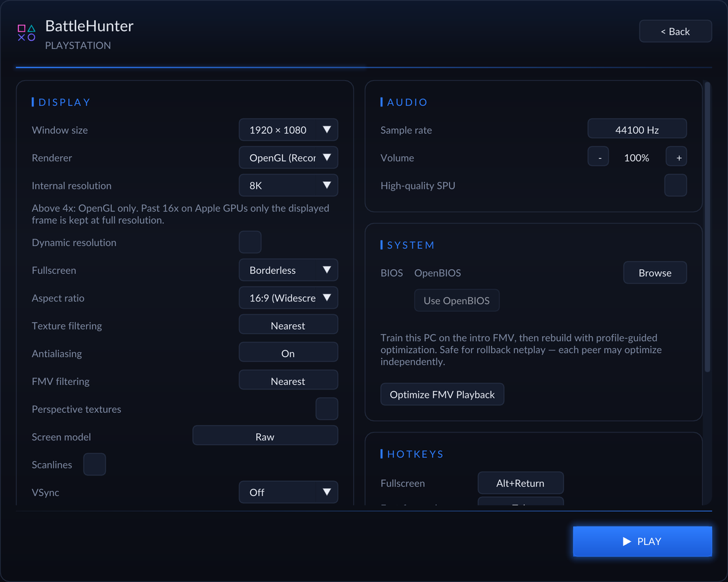Click the 44100 Hz sample rate button
728x582 pixels.
coord(637,130)
